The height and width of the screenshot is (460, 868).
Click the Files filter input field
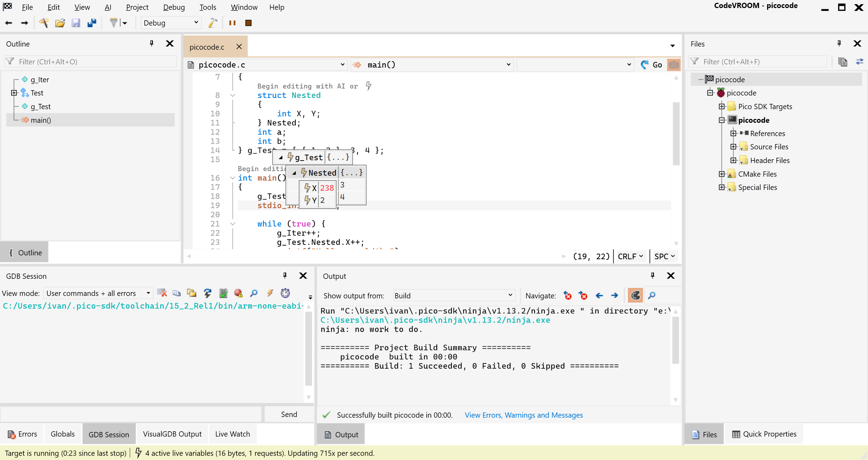[758, 62]
